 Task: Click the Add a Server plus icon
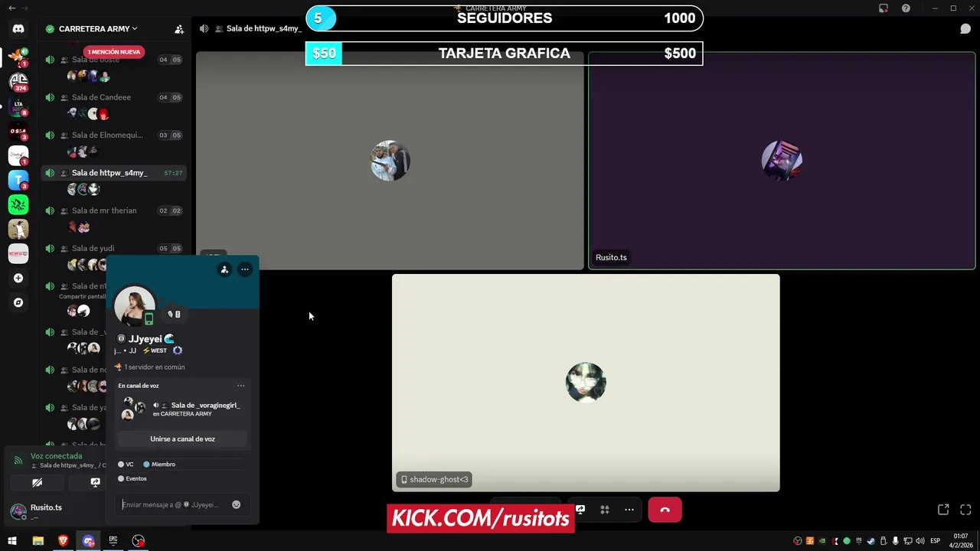tap(18, 278)
